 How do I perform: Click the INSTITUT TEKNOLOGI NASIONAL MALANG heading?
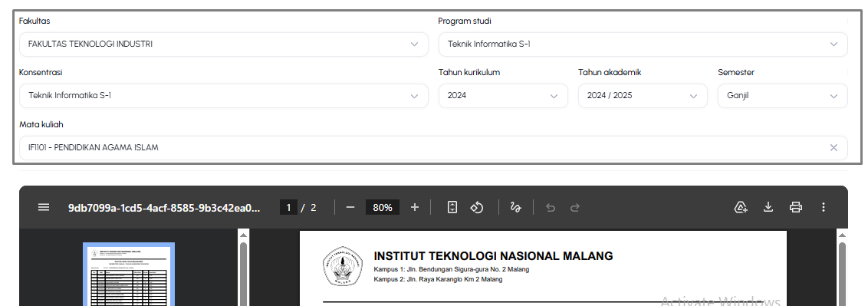point(493,256)
